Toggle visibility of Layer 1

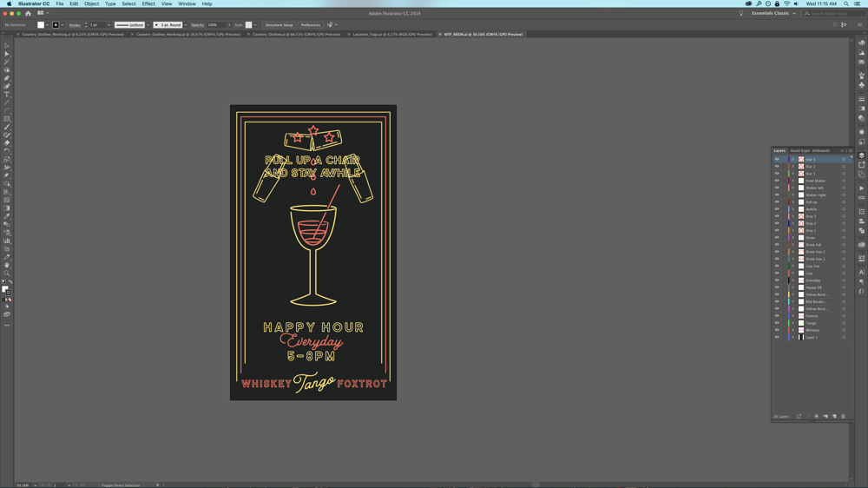click(x=777, y=337)
